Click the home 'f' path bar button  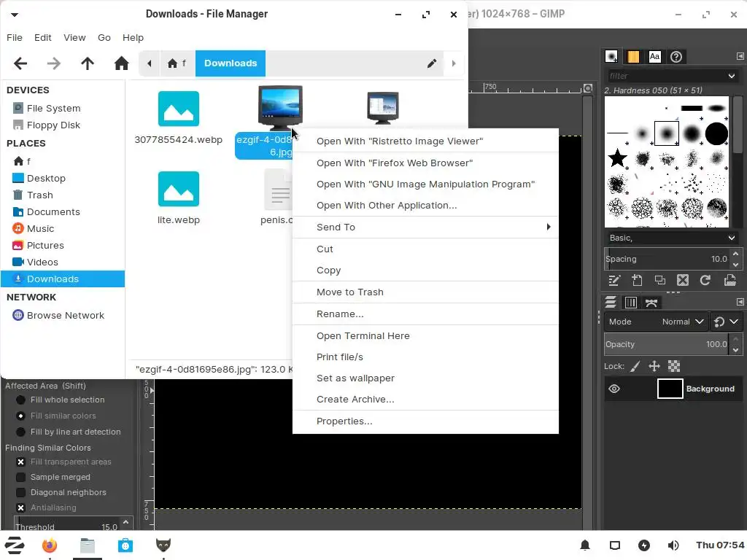pos(177,63)
